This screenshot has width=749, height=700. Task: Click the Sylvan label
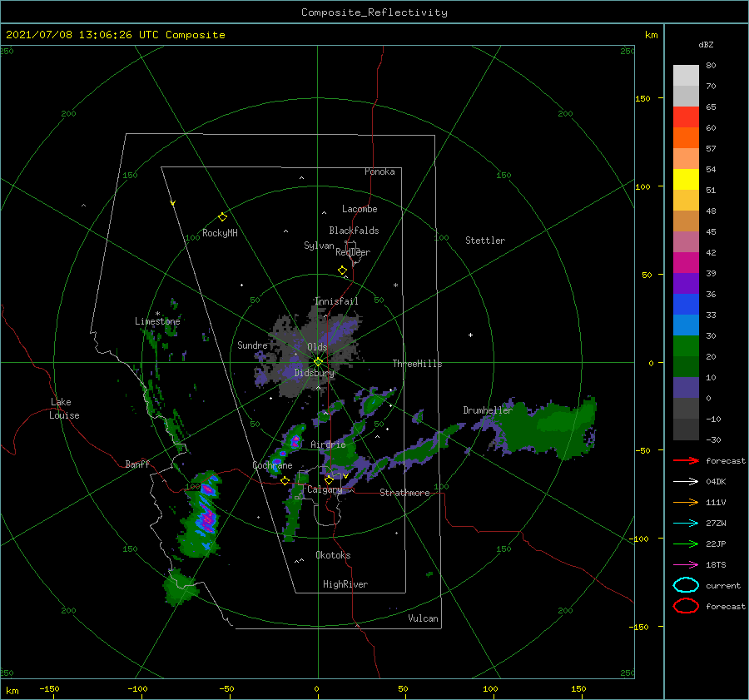click(x=319, y=246)
